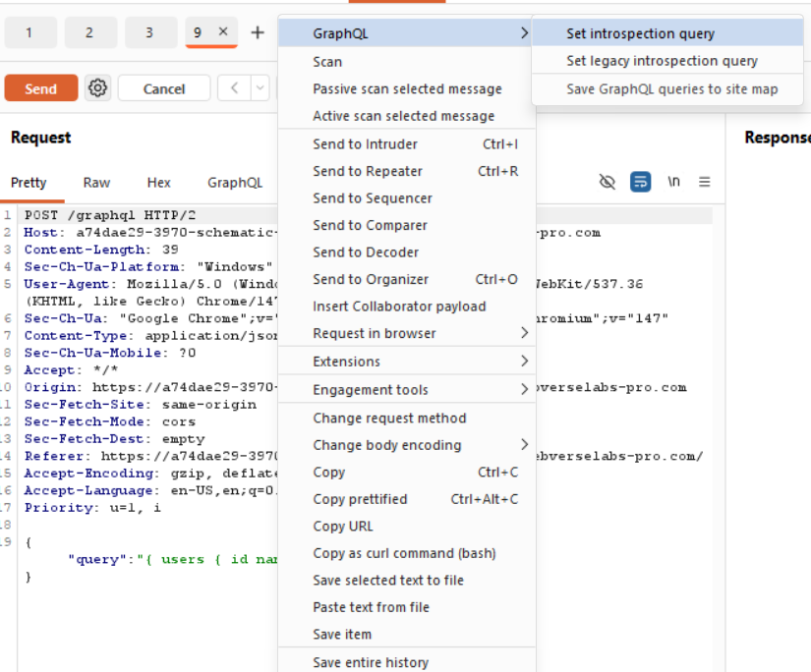Close Repeater tab 9 with X icon
This screenshot has height=672, width=811.
pos(223,32)
